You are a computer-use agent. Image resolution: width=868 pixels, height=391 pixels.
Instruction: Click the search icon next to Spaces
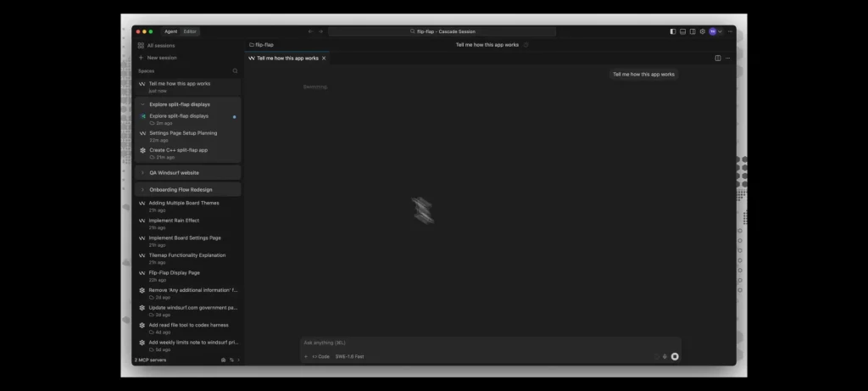pyautogui.click(x=236, y=71)
